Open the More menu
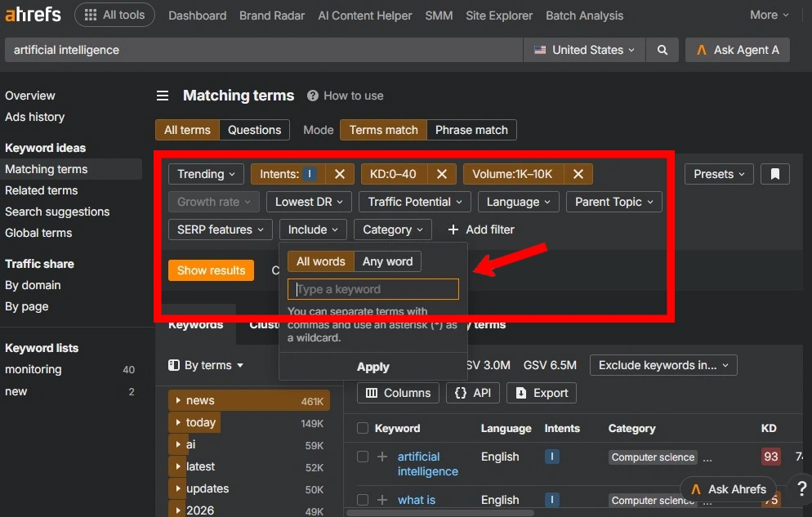This screenshot has width=812, height=517. [x=769, y=15]
